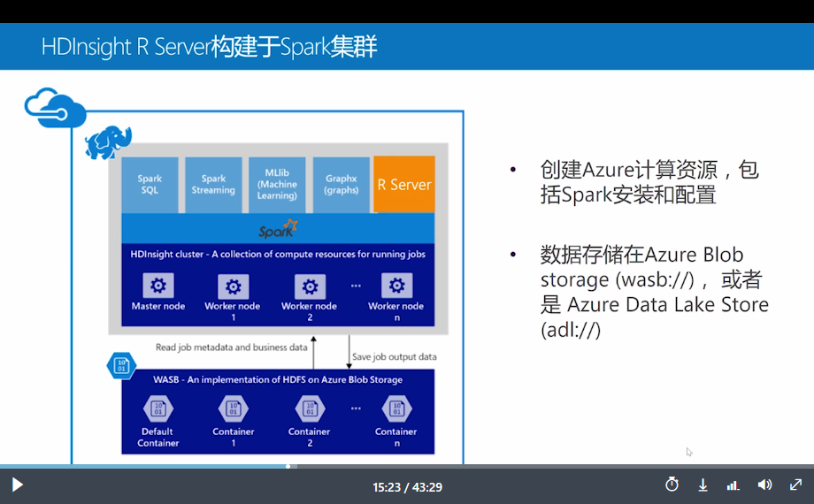Click the Worker node n gear icon
Viewport: 814px width, 504px height.
(397, 286)
